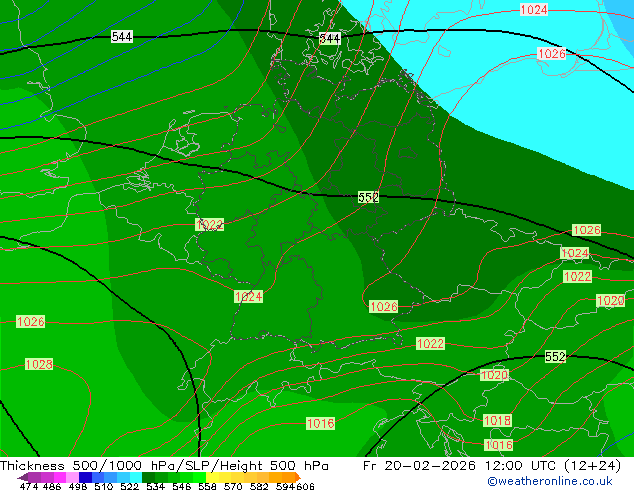Click the chart title 'Thickness 500/1000 hPa/SLP/Height 500 hPa'
634x490 pixels.
(x=164, y=466)
